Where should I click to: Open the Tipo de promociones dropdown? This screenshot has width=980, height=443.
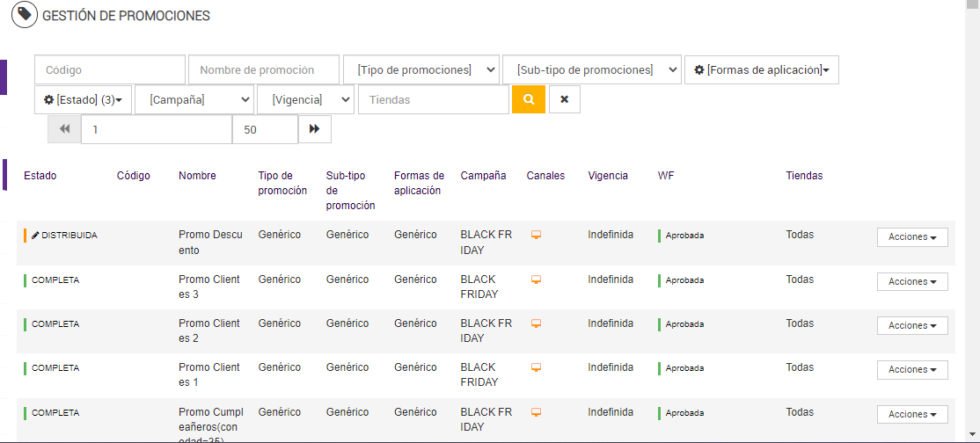[x=421, y=69]
